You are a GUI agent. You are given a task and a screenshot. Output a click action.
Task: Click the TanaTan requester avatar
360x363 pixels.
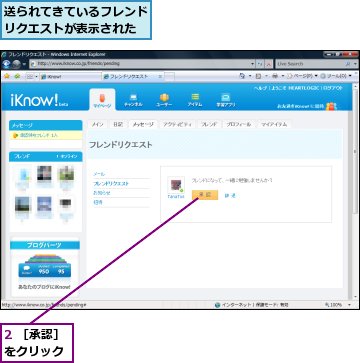point(176,185)
